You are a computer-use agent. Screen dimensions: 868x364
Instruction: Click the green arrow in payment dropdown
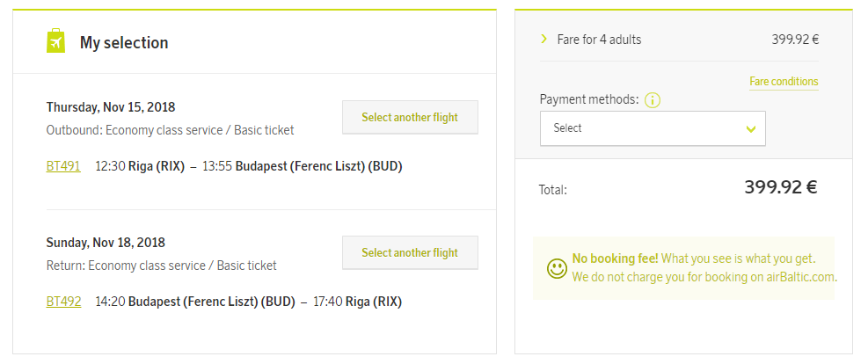point(751,129)
